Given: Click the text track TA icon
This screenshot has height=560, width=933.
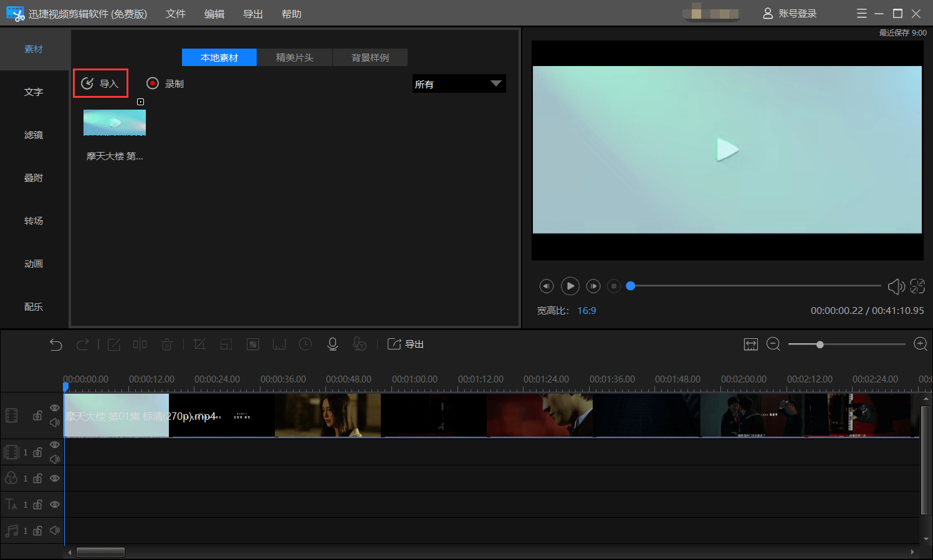Looking at the screenshot, I should point(11,505).
